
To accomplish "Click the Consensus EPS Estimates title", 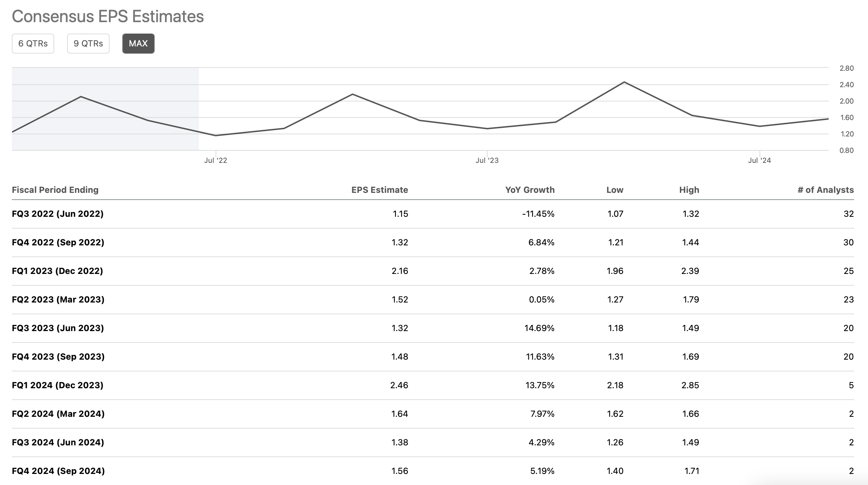I will coord(108,16).
